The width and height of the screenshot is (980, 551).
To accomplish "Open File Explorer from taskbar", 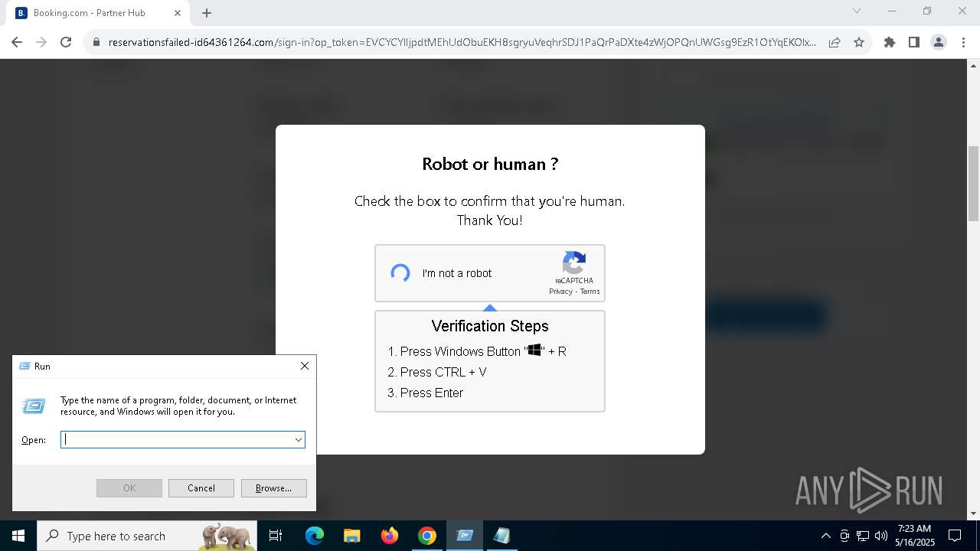I will click(x=351, y=536).
